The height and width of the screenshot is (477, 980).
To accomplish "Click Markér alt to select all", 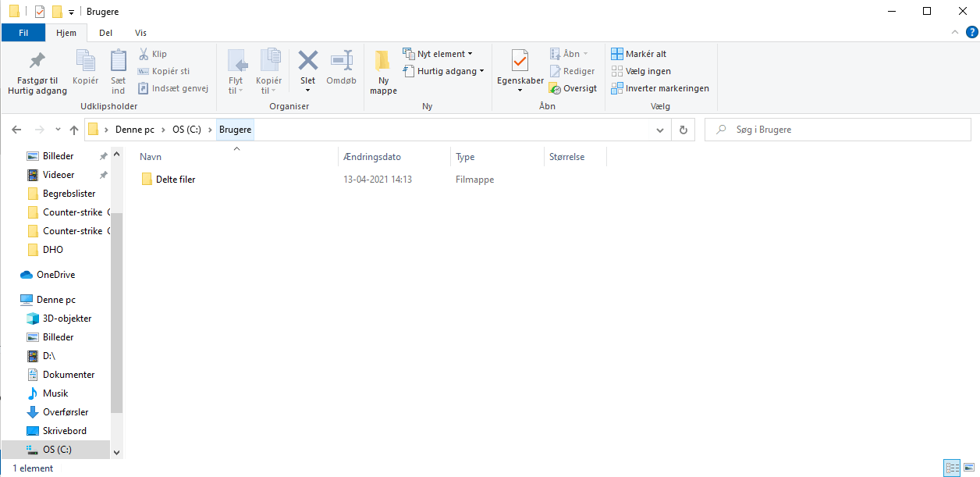I will tap(639, 54).
